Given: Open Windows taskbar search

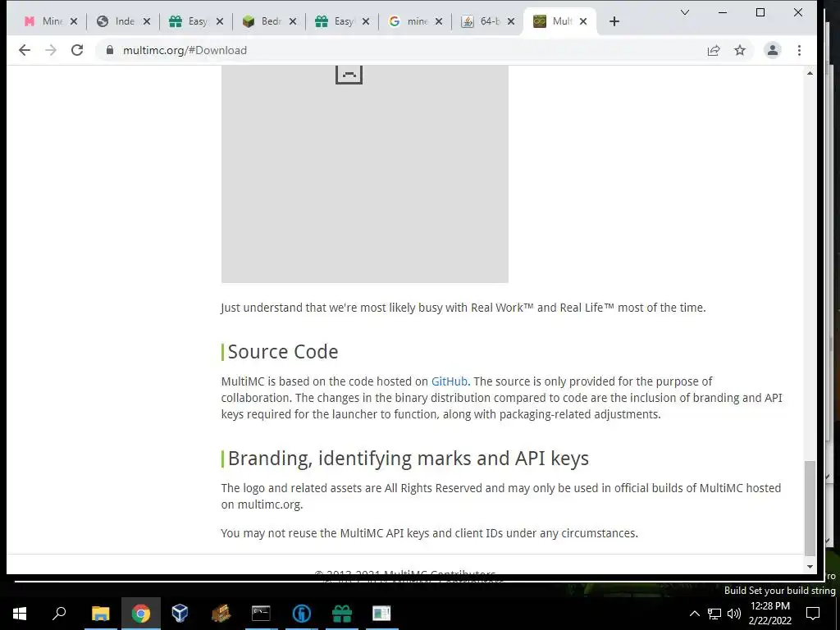Looking at the screenshot, I should 59,614.
